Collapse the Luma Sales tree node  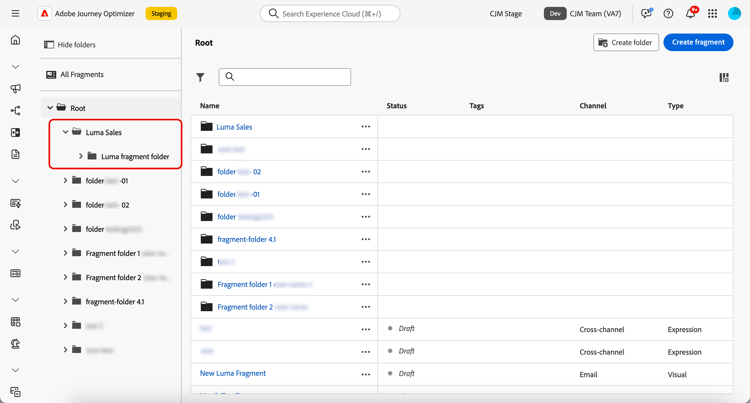click(x=66, y=132)
